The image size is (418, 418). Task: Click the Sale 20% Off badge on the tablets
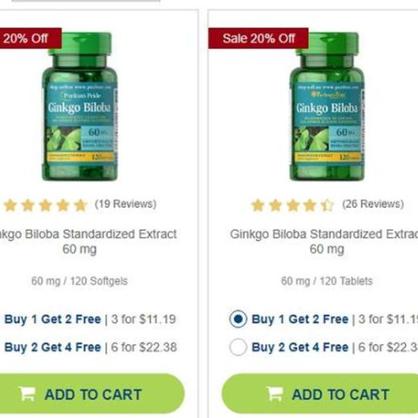click(x=258, y=38)
